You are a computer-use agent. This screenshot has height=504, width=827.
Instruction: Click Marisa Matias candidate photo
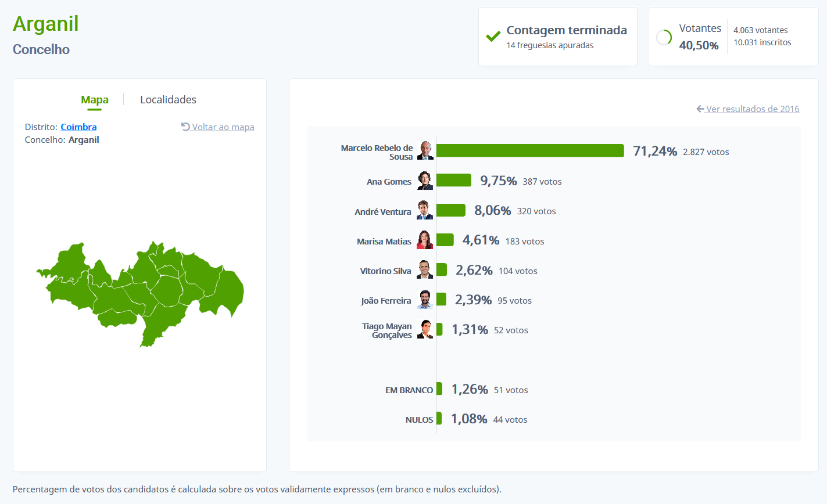click(x=425, y=240)
